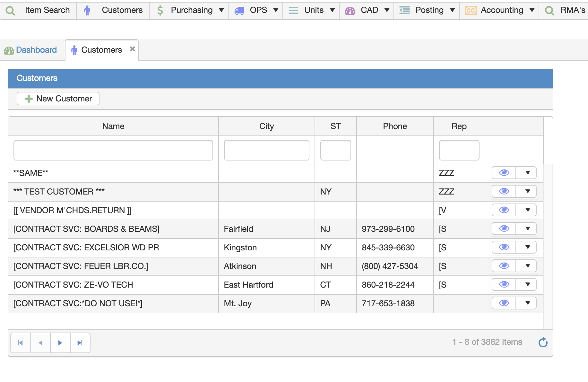Click the Dashboard gauge icon in tab bar
This screenshot has height=382, width=588.
[x=9, y=50]
